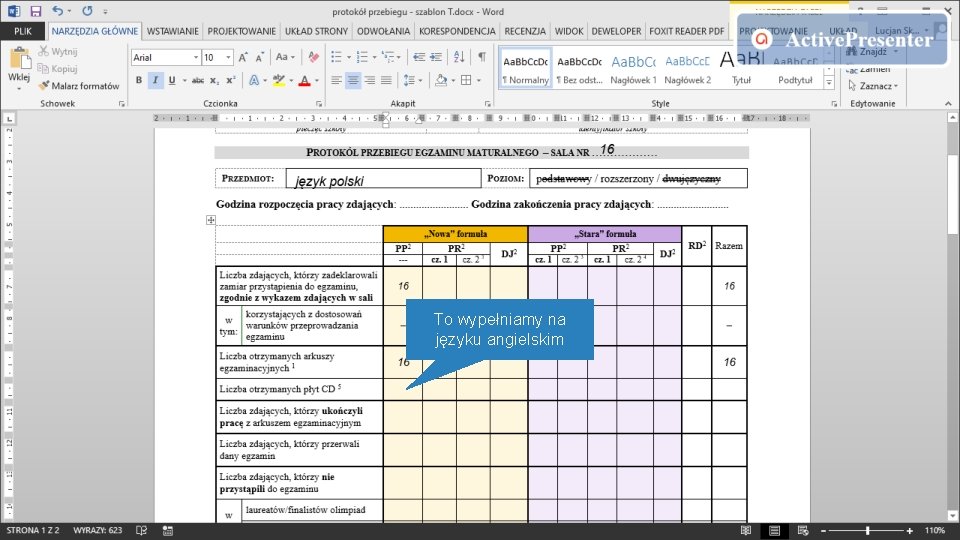Switch to RECENZJA tab
Screen dimensions: 960x540
[525, 31]
